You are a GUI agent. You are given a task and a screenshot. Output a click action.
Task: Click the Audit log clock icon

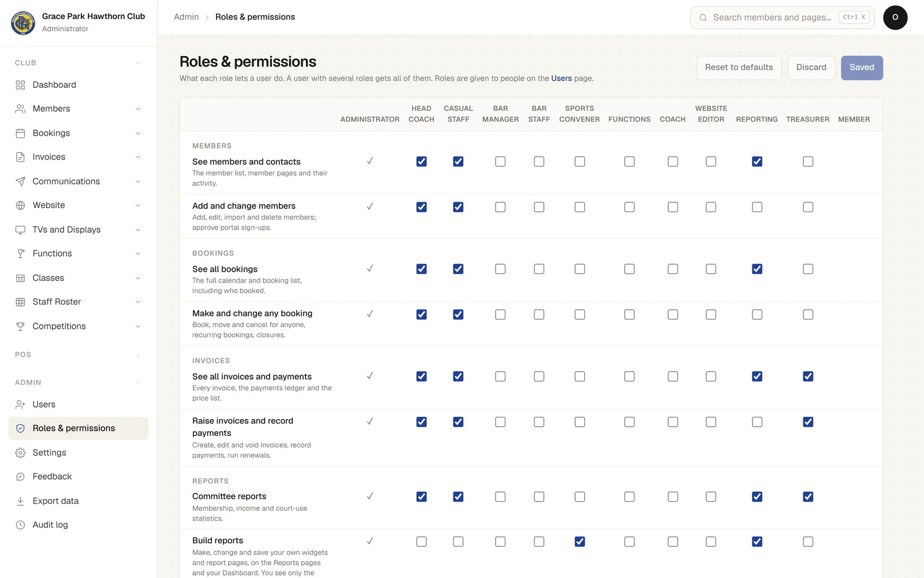click(20, 525)
